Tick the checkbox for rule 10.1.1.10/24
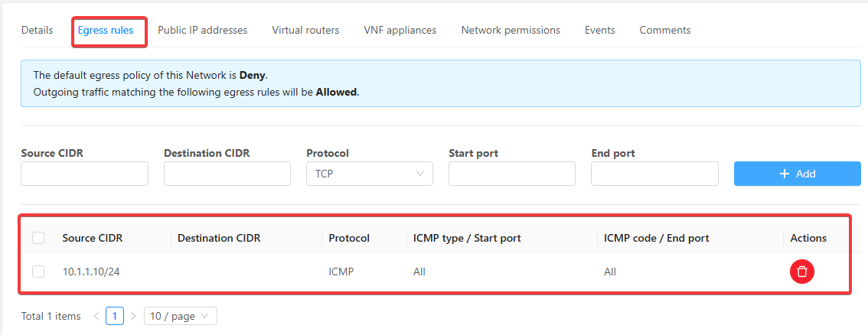Screen dimensions: 868x335 (x=38, y=272)
